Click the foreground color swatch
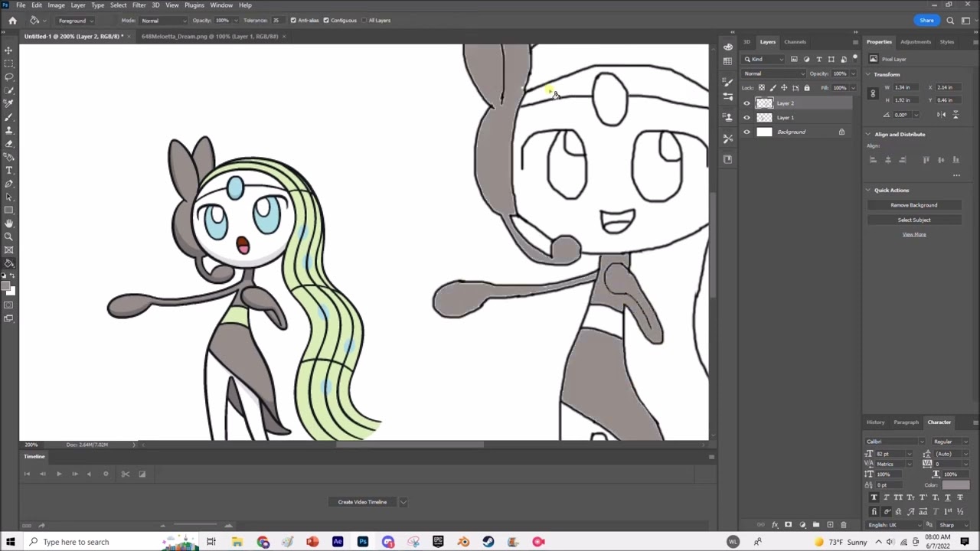The height and width of the screenshot is (551, 980). pyautogui.click(x=5, y=286)
